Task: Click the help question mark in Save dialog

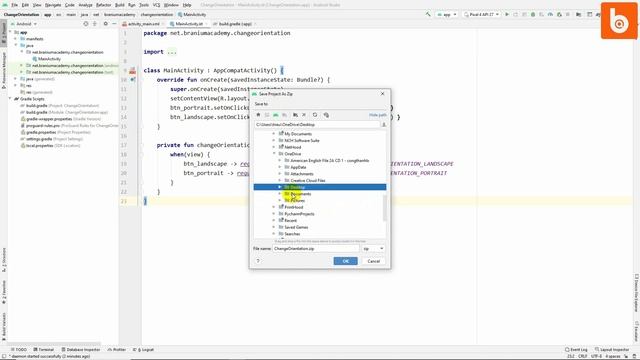Action: click(x=258, y=261)
